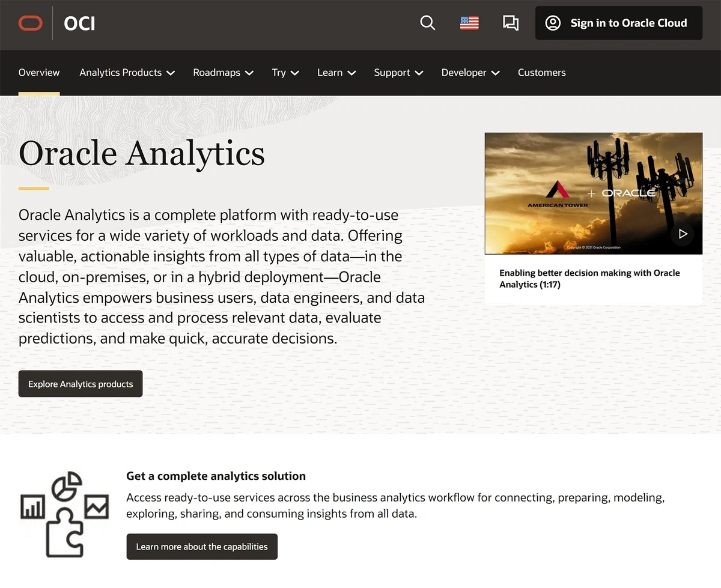Click the OCI header link
Viewport: 721px width, 588px height.
tap(79, 23)
